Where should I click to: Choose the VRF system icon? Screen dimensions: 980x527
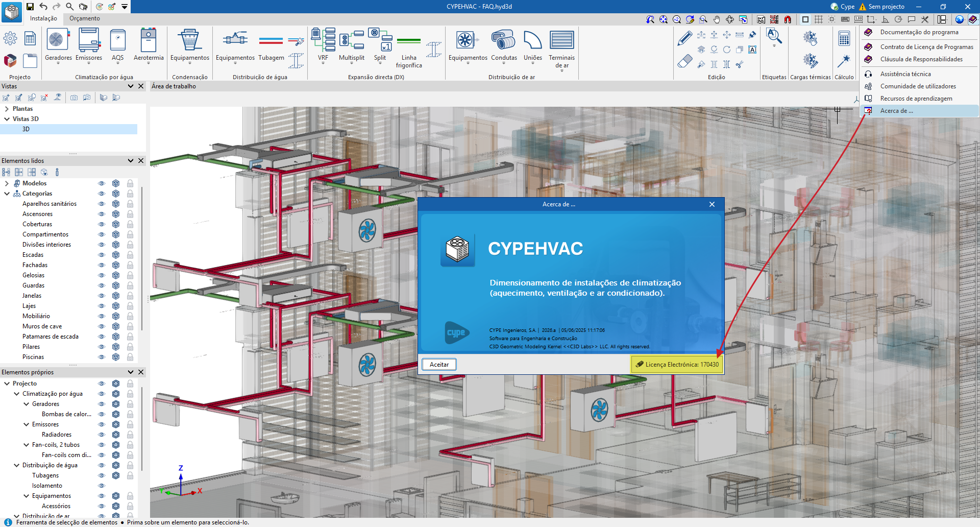[323, 41]
